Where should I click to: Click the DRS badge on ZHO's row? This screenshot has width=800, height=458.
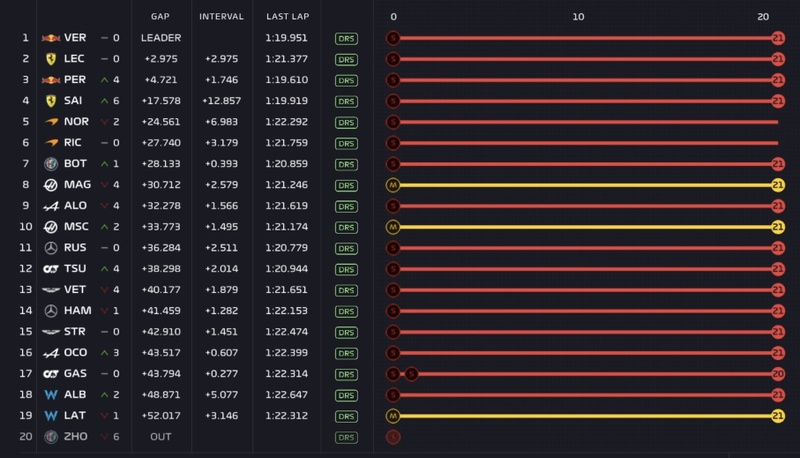tap(346, 437)
